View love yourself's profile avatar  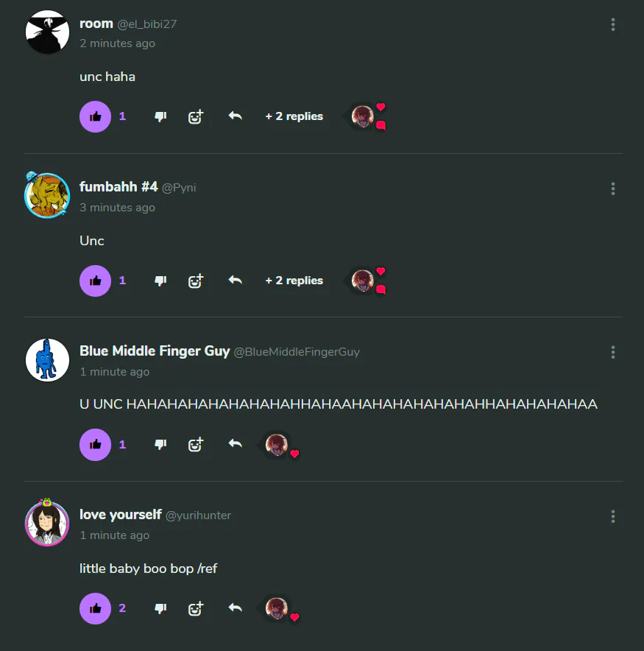pos(47,523)
